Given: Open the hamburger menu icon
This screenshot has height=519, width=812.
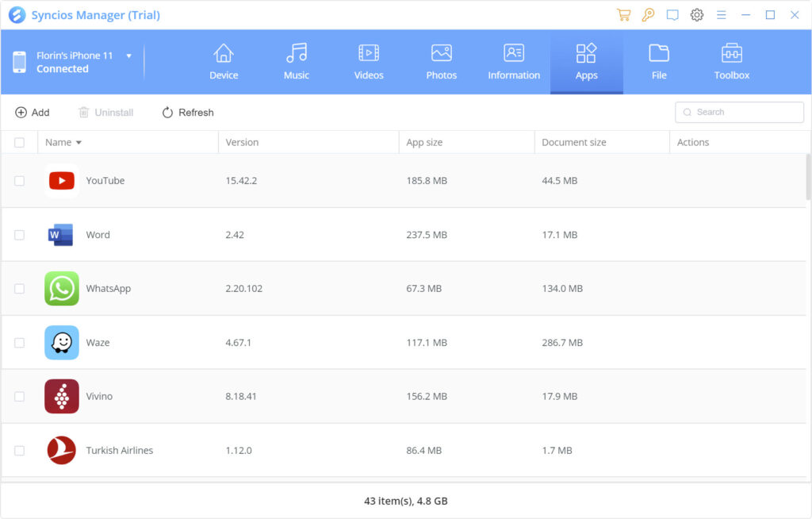Looking at the screenshot, I should [x=722, y=15].
